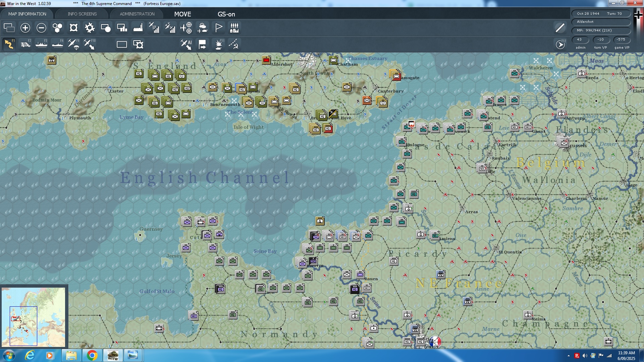644x362 pixels.
Task: Select the F4 amphibious ship mode
Action: [57, 44]
